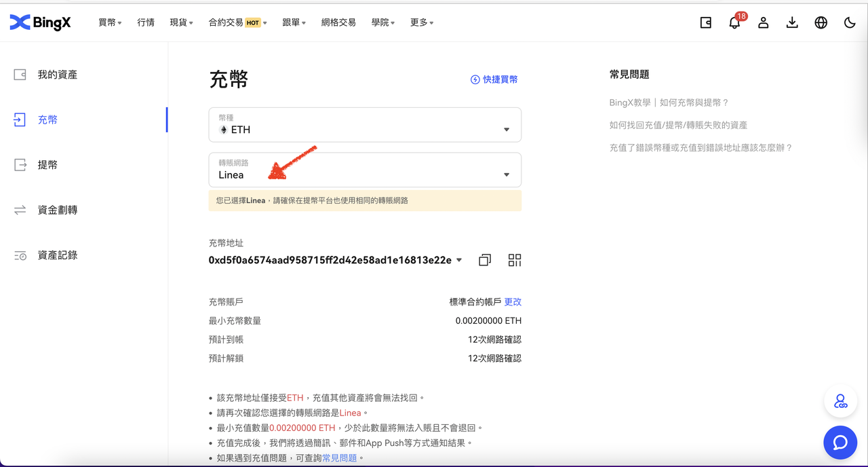Toggle dark mode moon icon
Viewport: 868px width, 467px height.
pyautogui.click(x=850, y=22)
